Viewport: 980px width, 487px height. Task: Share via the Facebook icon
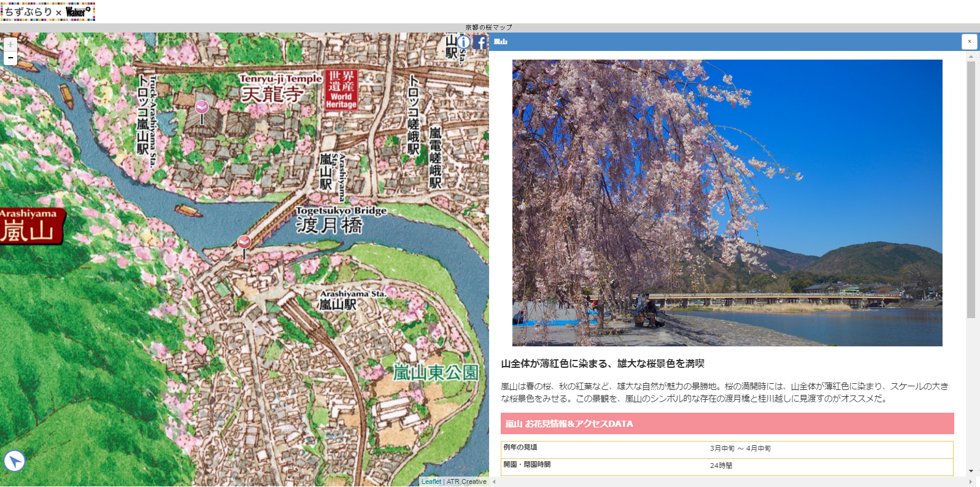480,42
